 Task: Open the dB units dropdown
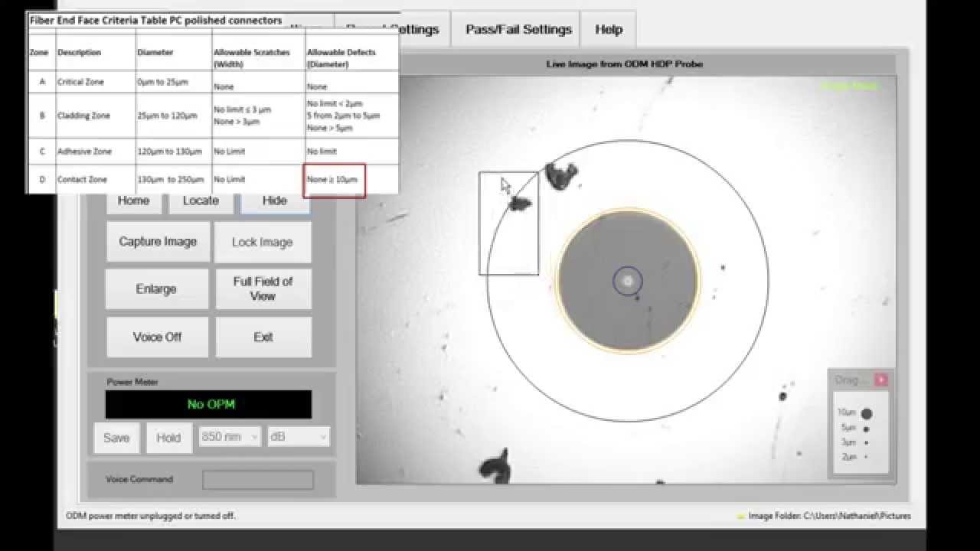pyautogui.click(x=299, y=436)
